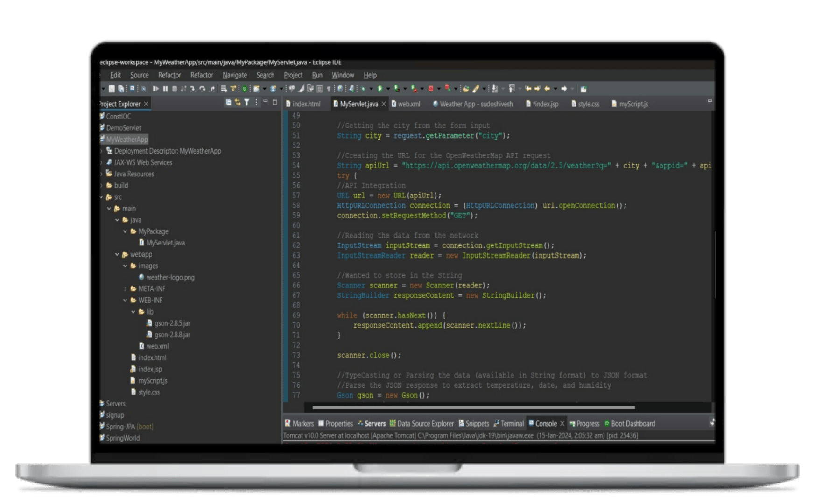The image size is (815, 504).
Task: Switch to the style.css editor tab
Action: (x=585, y=104)
